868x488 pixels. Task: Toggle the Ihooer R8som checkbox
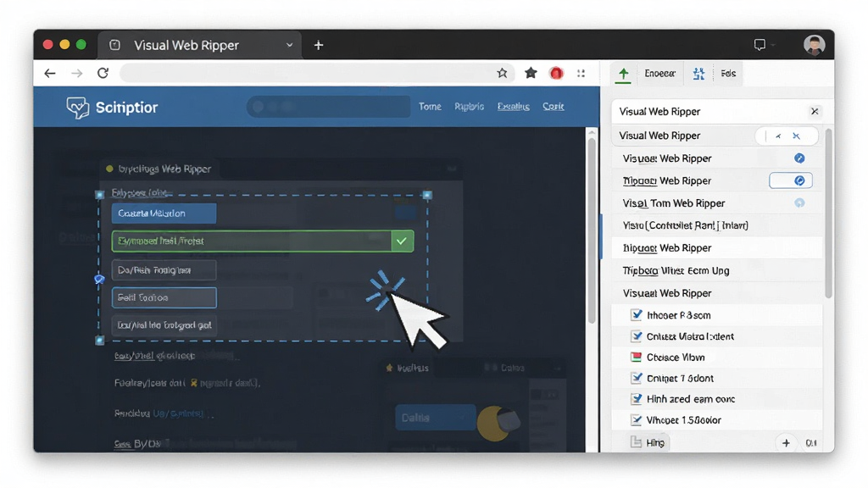(x=637, y=315)
